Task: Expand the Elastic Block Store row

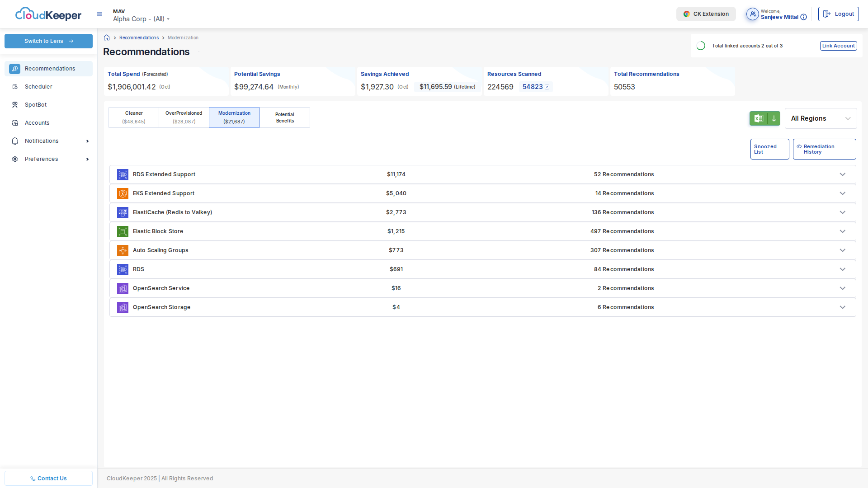Action: (842, 231)
